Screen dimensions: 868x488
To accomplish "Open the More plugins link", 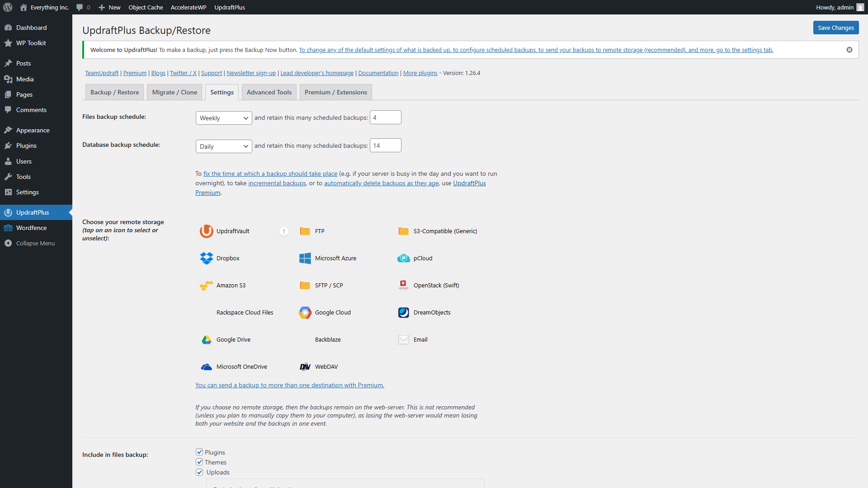I will [x=420, y=73].
